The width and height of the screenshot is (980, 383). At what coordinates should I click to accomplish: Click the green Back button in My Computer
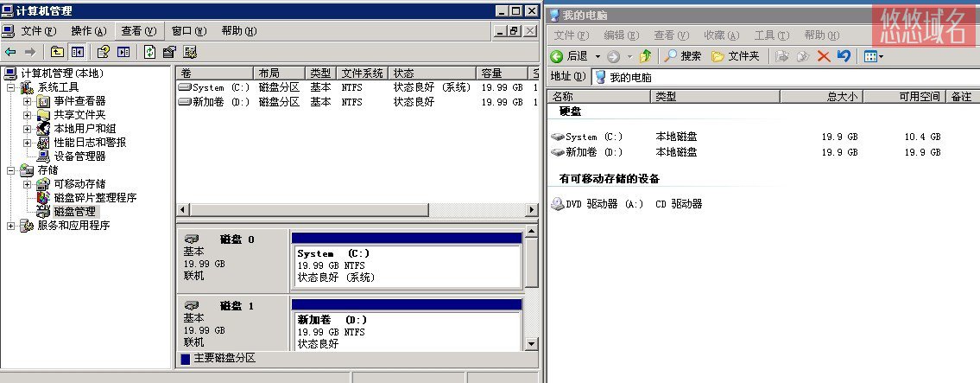569,56
